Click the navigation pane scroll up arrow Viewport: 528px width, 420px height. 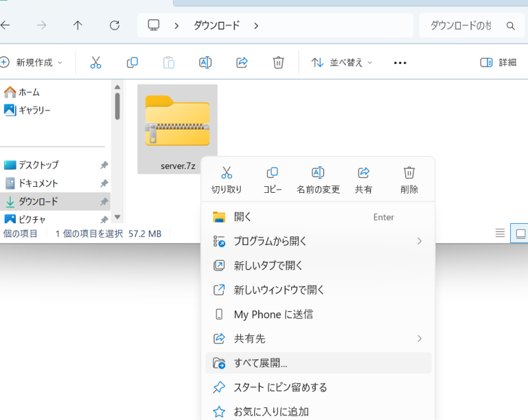117,87
